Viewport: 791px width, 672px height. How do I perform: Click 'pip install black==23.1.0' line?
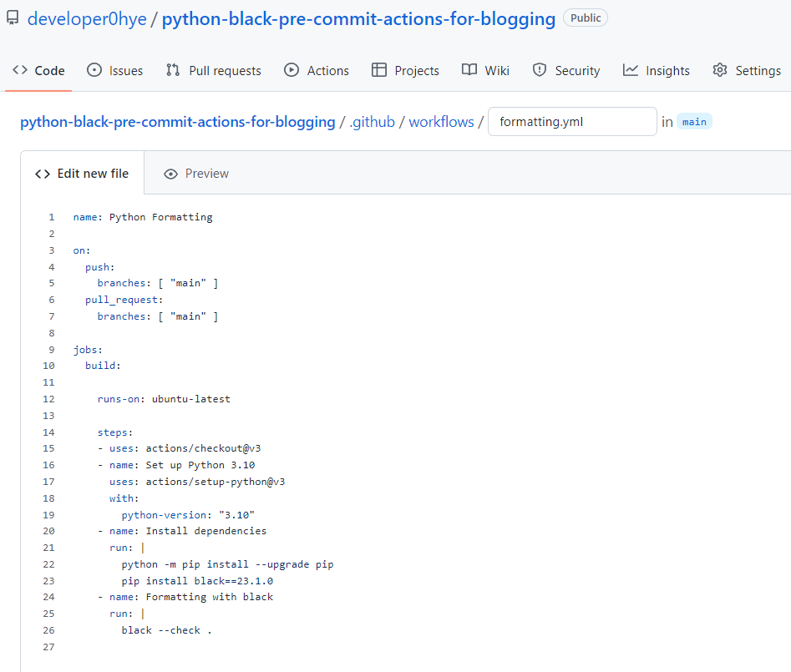coord(197,581)
